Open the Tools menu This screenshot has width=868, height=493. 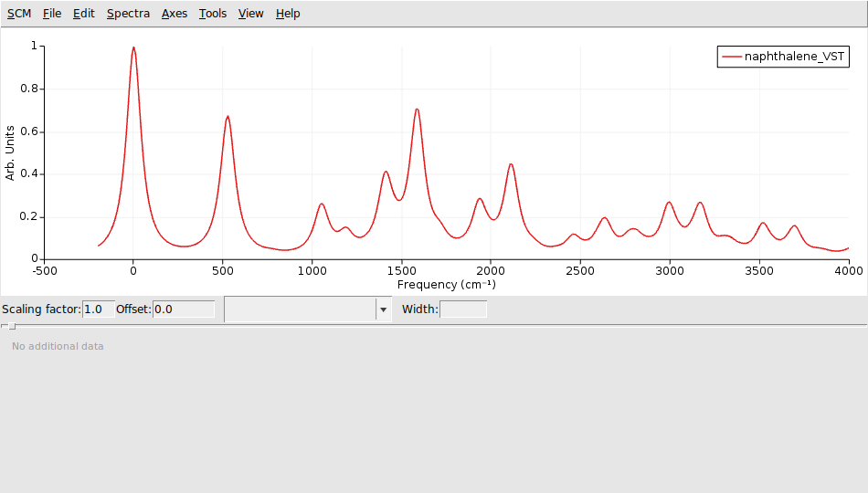coord(213,14)
